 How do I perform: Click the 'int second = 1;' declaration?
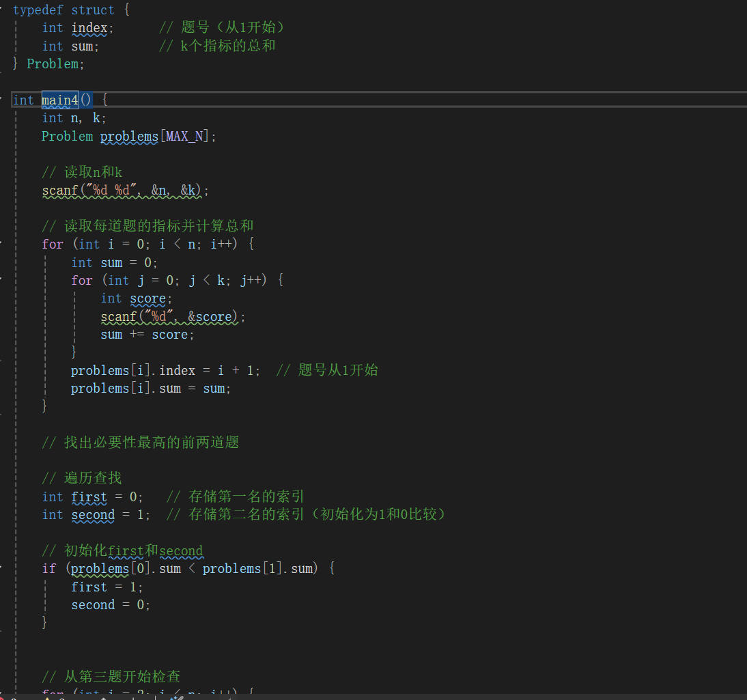pos(96,515)
